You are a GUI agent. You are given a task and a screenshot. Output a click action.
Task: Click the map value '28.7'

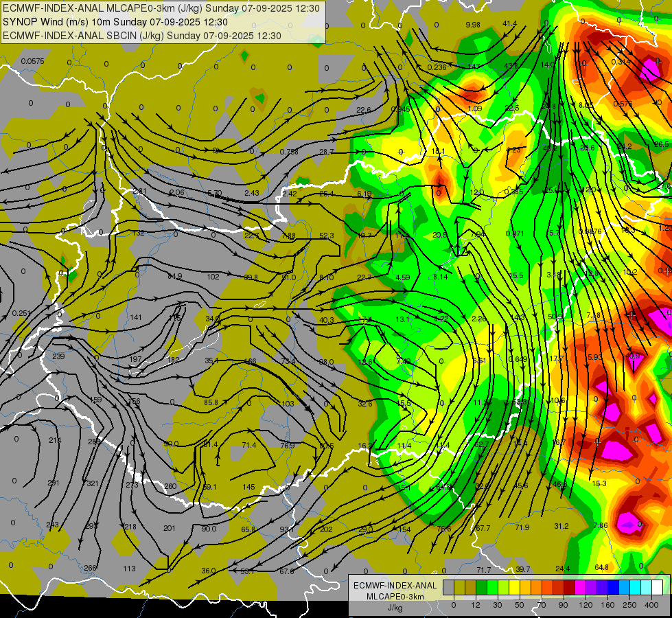click(x=327, y=151)
